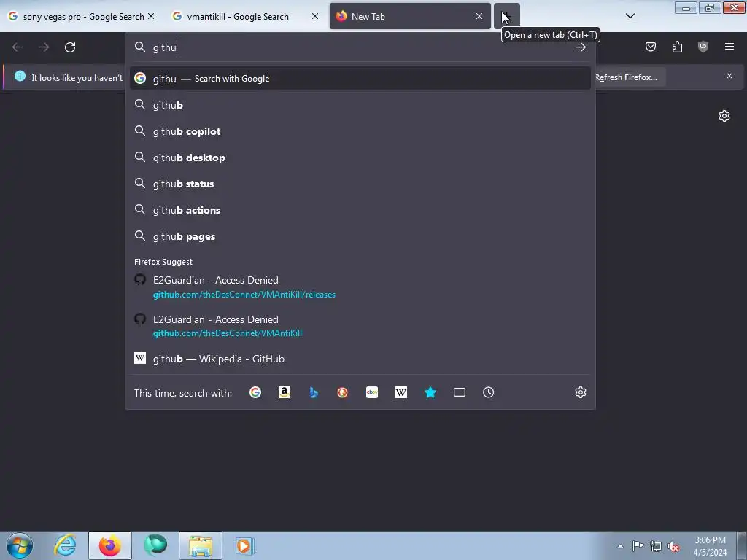Viewport: 747px width, 560px height.
Task: Click the muted volume tray icon
Action: 673,546
